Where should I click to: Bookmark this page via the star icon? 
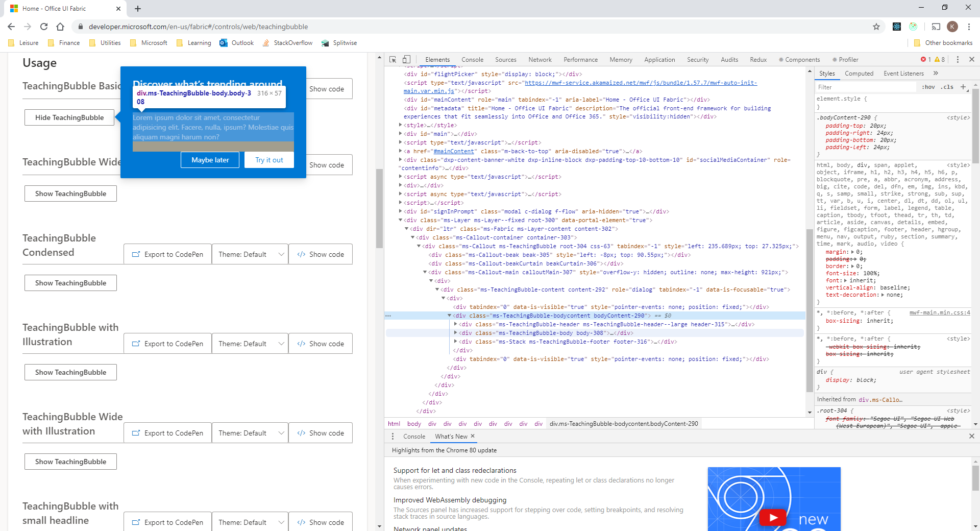click(876, 27)
